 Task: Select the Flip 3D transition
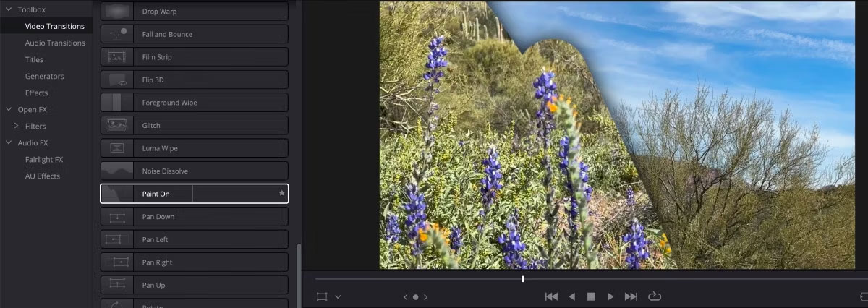194,80
